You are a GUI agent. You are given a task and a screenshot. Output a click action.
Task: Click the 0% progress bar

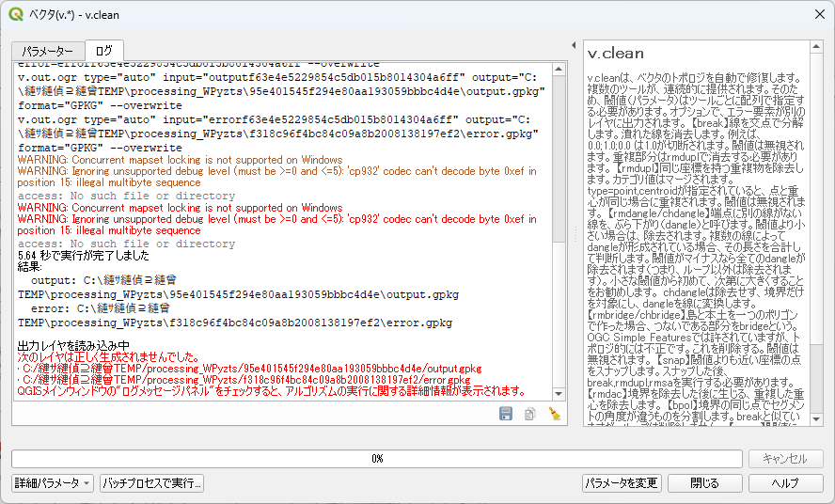coord(377,459)
